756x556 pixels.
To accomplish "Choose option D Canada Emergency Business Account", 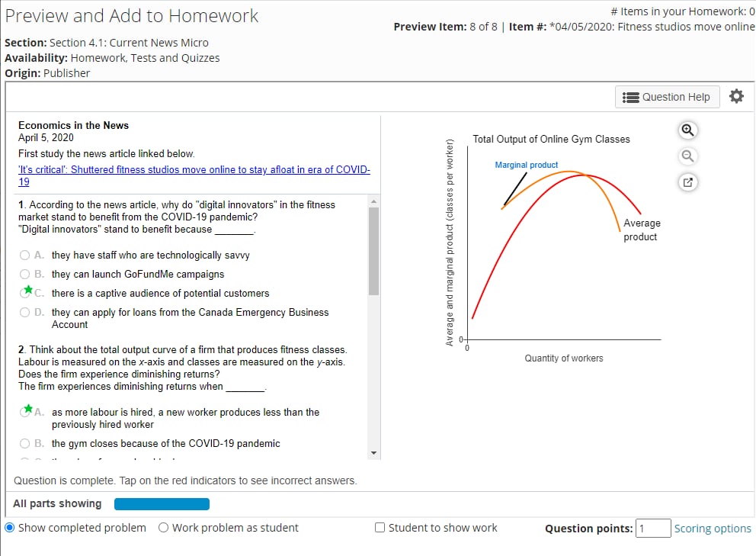I will [x=25, y=313].
